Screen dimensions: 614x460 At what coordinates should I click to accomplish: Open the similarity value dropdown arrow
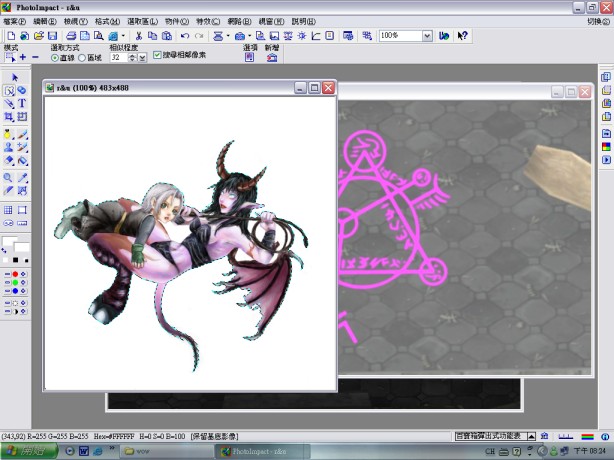click(143, 58)
